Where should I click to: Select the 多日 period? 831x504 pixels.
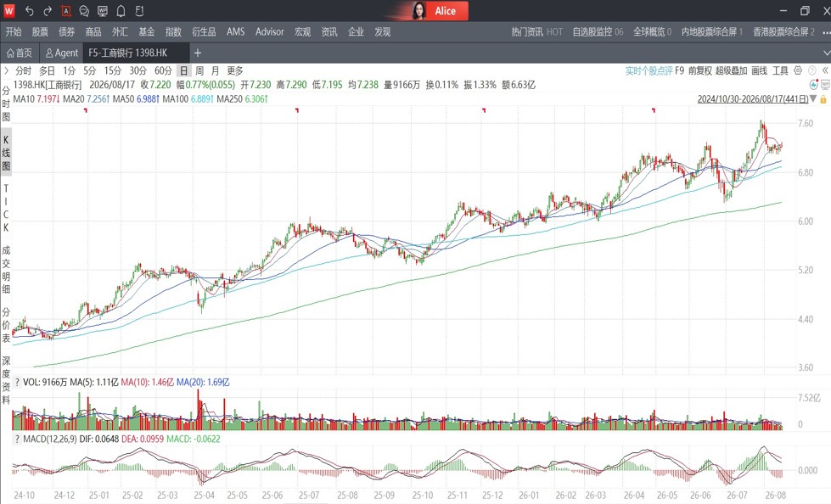[48, 70]
